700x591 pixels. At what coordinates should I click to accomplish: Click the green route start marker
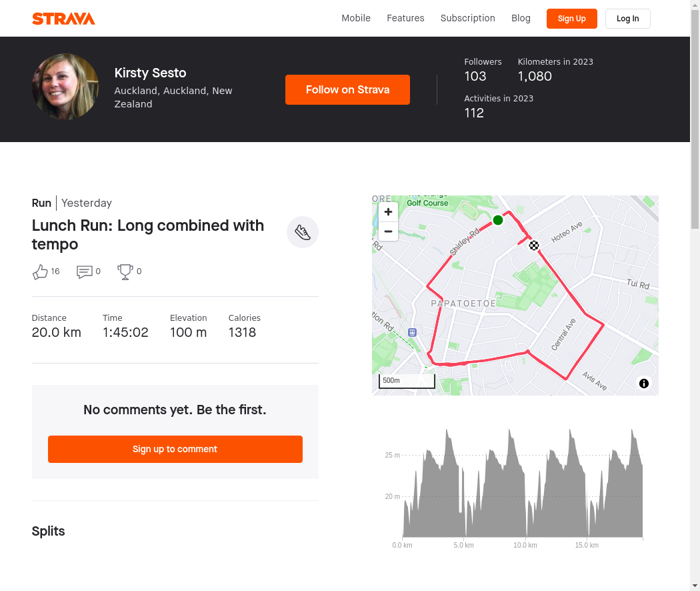pos(498,220)
